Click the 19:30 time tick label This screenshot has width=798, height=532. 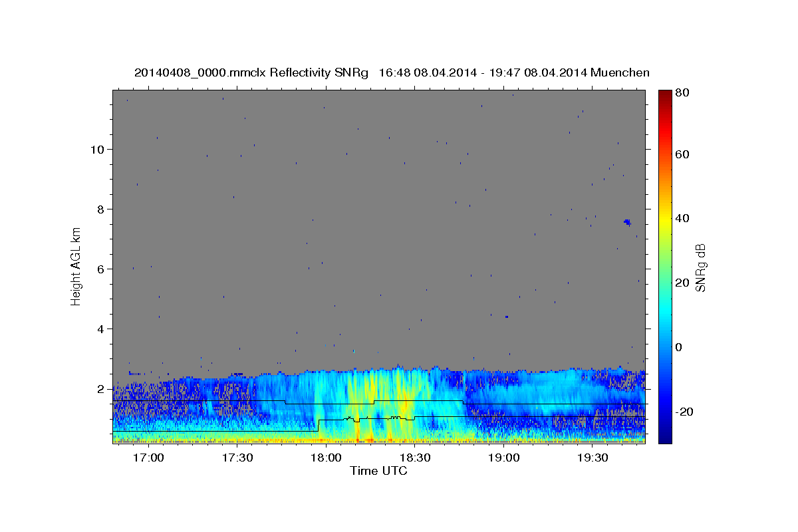click(593, 458)
